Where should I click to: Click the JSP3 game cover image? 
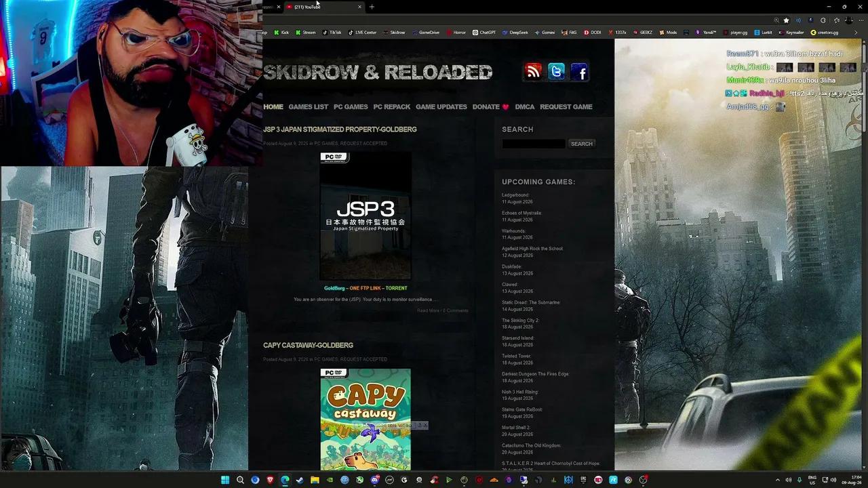point(366,216)
